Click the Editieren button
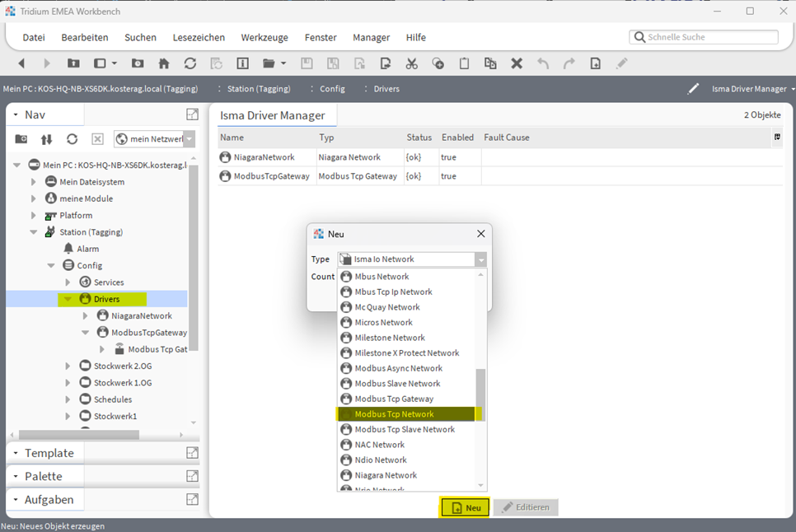Screen dimensions: 796x532 pyautogui.click(x=526, y=507)
